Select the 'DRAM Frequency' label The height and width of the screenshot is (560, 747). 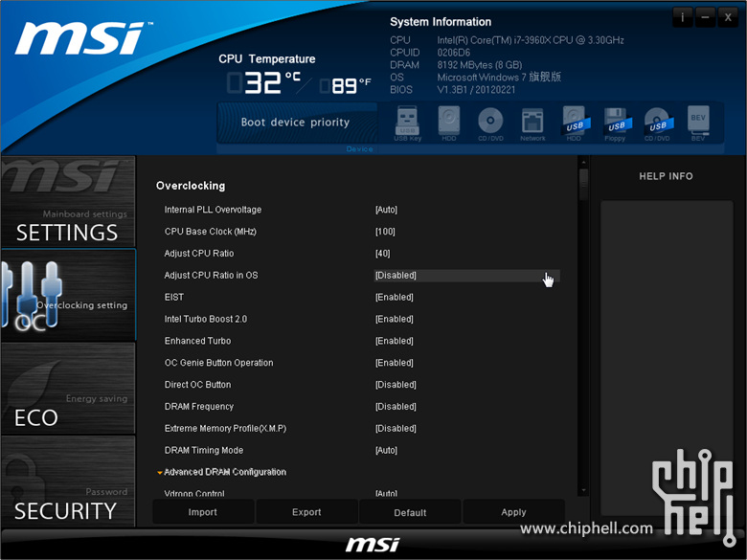[x=199, y=407]
